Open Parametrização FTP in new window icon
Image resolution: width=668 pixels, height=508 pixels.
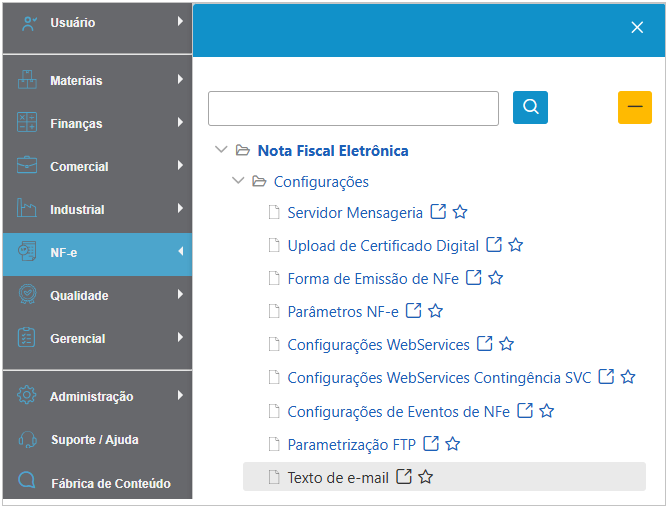431,443
